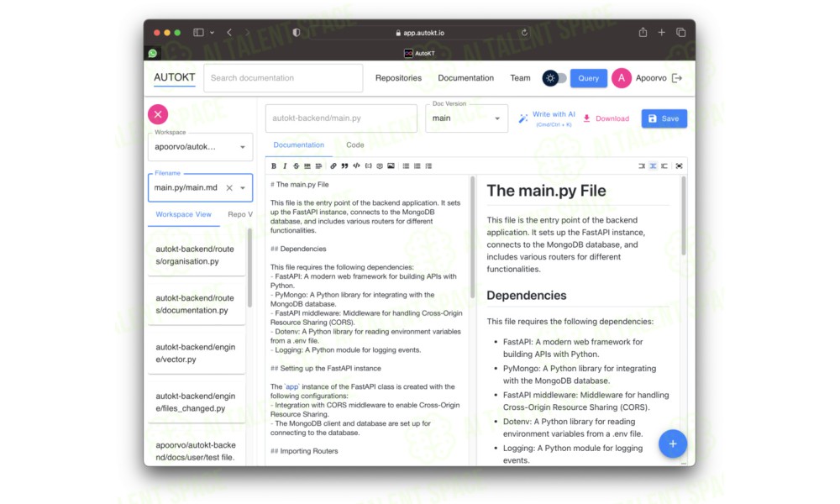Click the blue plus floating button

click(673, 444)
